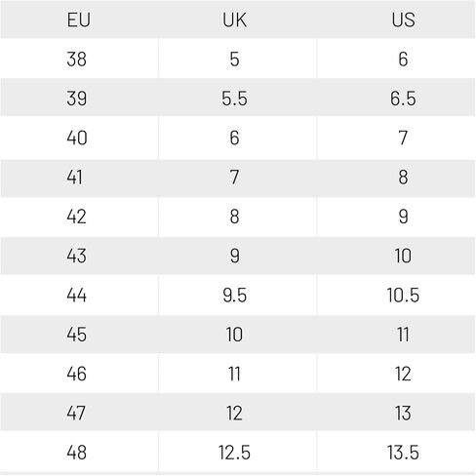Select EU size 48 cell

pos(77,453)
